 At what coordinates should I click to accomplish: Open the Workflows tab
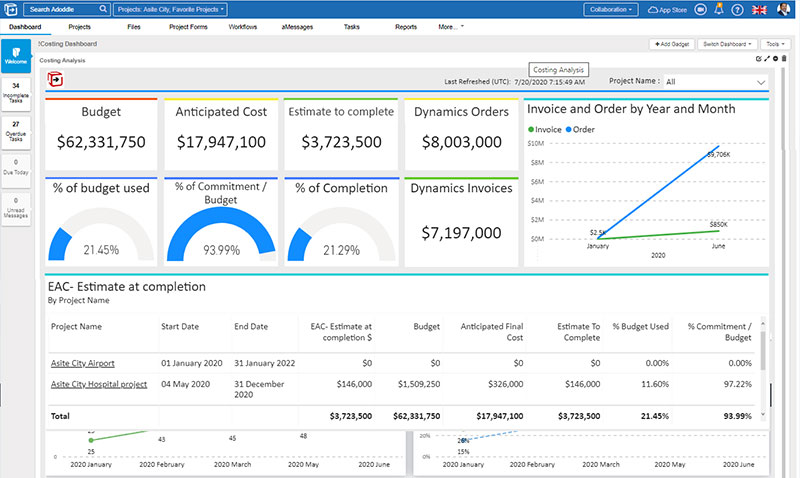[x=243, y=27]
